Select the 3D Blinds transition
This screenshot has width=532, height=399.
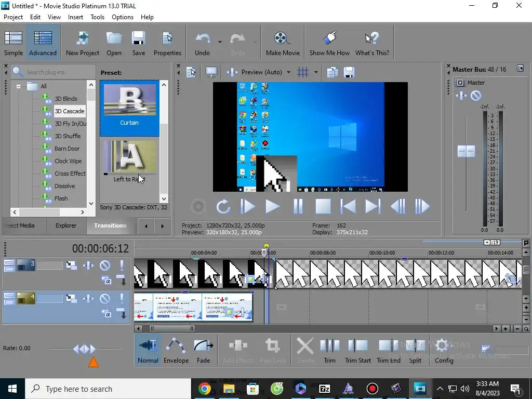pyautogui.click(x=66, y=99)
